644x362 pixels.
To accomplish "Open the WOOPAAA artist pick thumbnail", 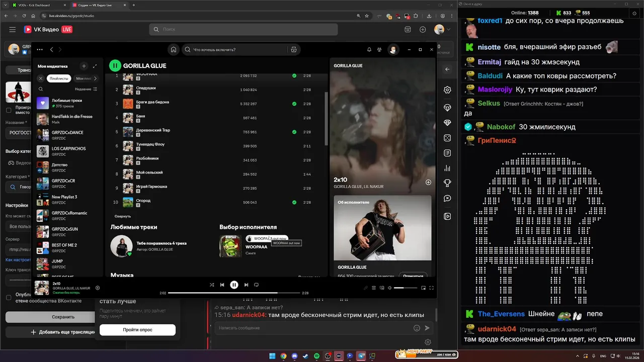I will point(230,246).
